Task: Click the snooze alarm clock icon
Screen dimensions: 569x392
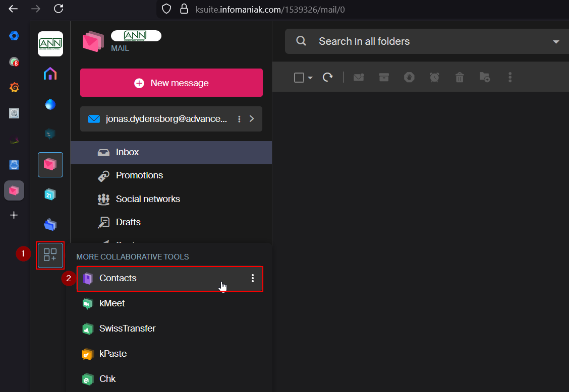Action: 434,77
